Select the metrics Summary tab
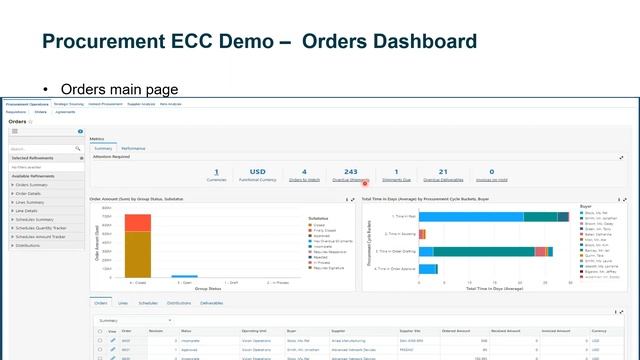640x360 pixels. (x=103, y=148)
